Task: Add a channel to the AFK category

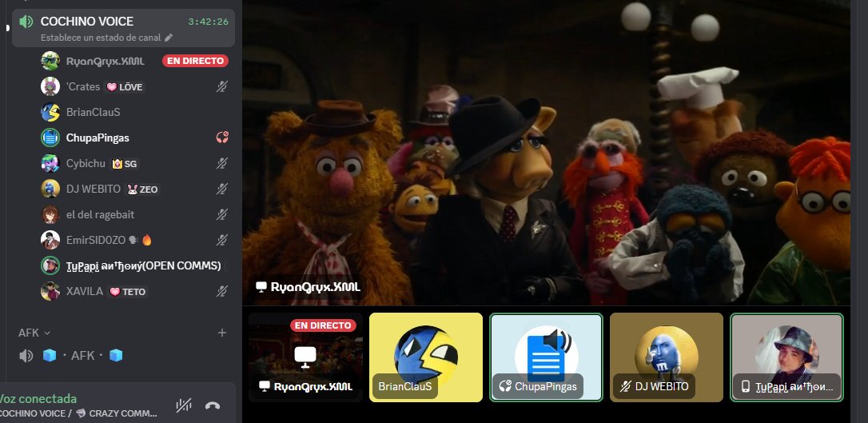Action: (222, 333)
